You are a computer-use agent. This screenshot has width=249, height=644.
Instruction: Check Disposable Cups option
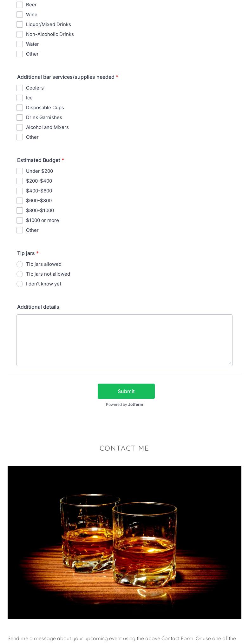pos(20,108)
